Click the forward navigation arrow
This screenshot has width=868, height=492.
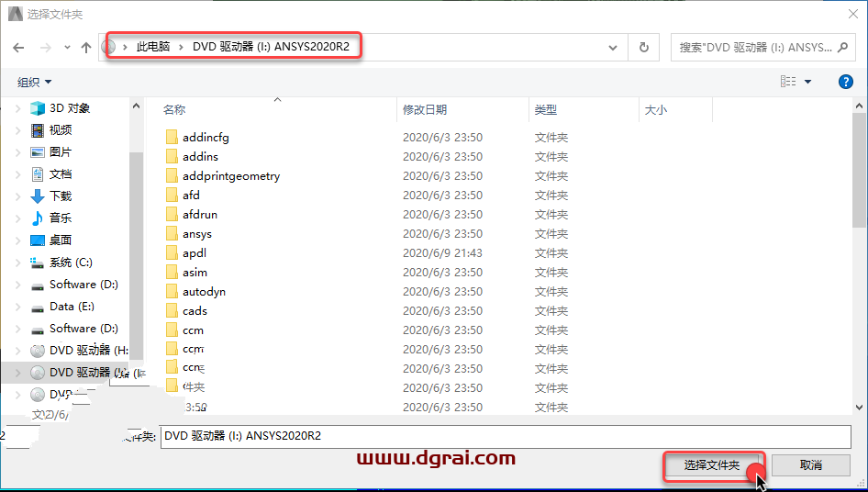tap(45, 48)
